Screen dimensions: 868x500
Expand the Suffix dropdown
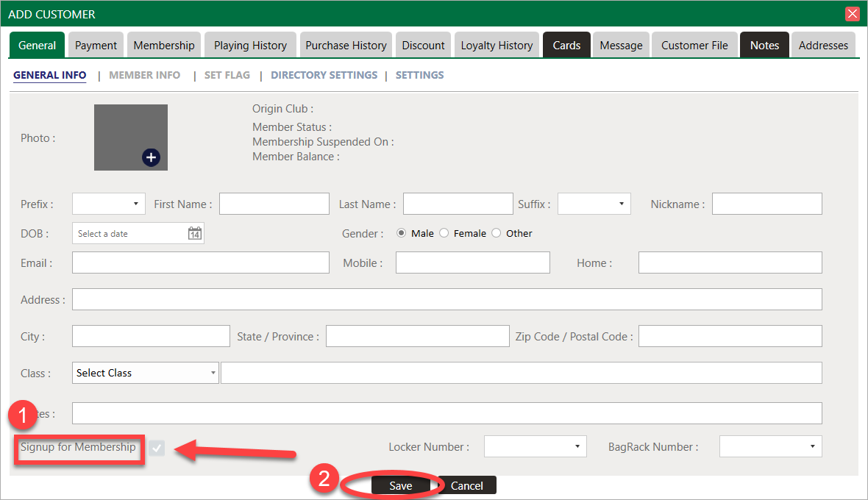(x=594, y=204)
